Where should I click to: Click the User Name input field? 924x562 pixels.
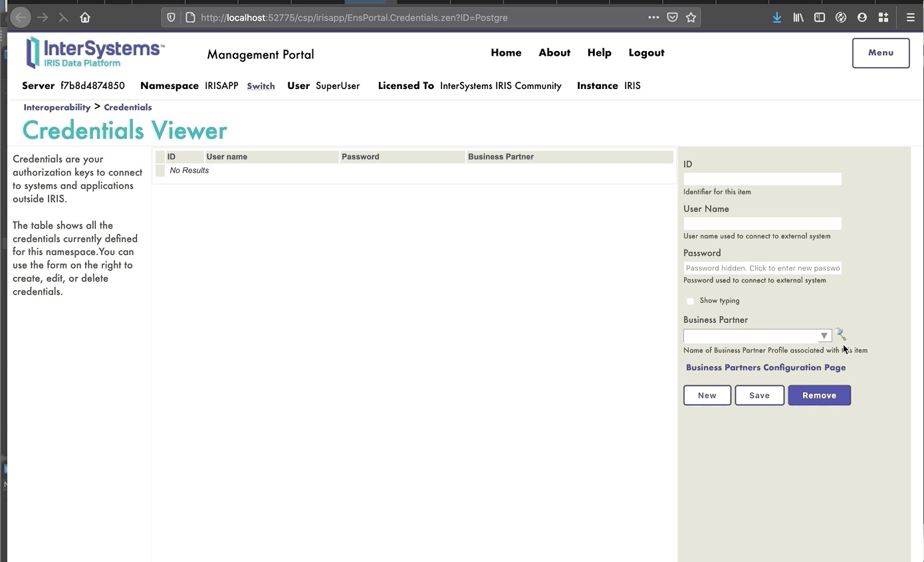coord(762,223)
